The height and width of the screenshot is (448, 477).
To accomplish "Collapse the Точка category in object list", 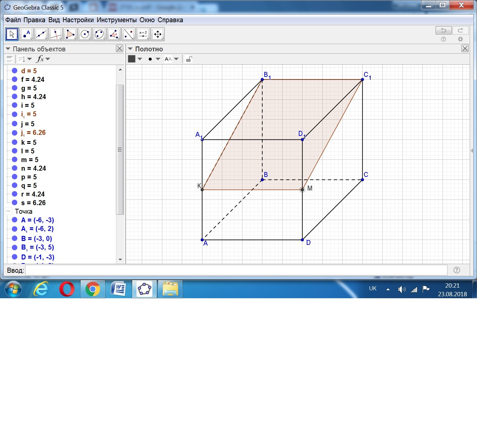I will (9, 211).
